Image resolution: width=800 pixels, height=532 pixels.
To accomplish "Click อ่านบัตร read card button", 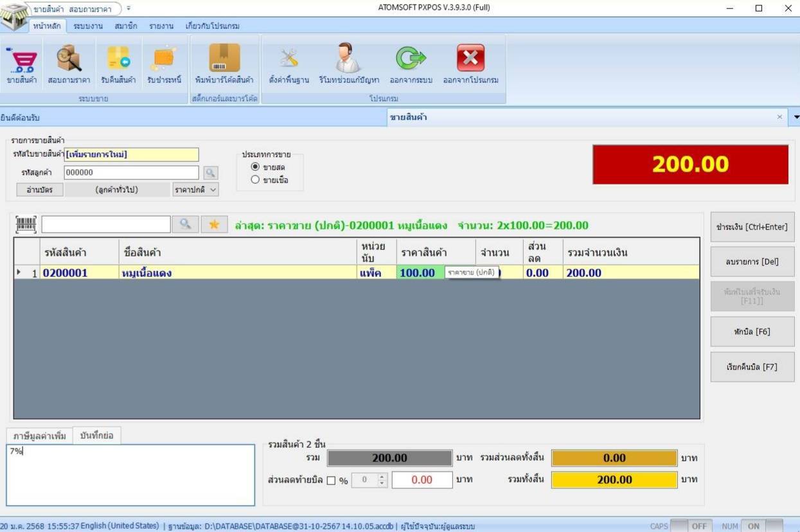I will tap(40, 190).
